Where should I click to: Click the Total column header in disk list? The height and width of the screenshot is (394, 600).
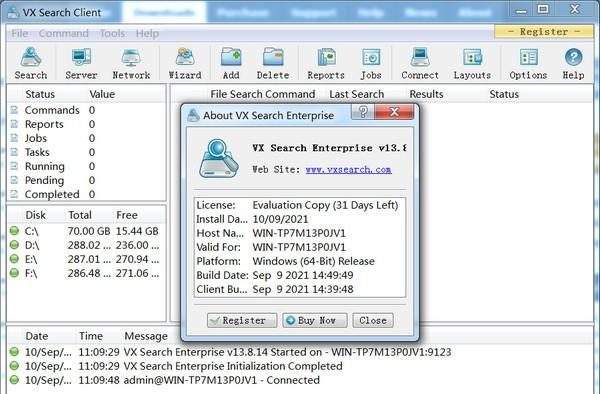[80, 215]
